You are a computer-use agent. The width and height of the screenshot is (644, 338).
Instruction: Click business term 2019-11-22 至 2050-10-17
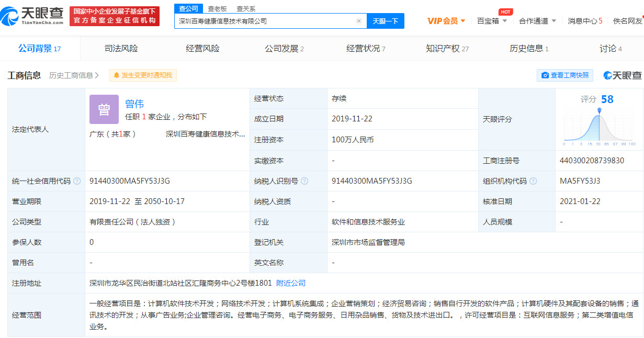(x=137, y=201)
